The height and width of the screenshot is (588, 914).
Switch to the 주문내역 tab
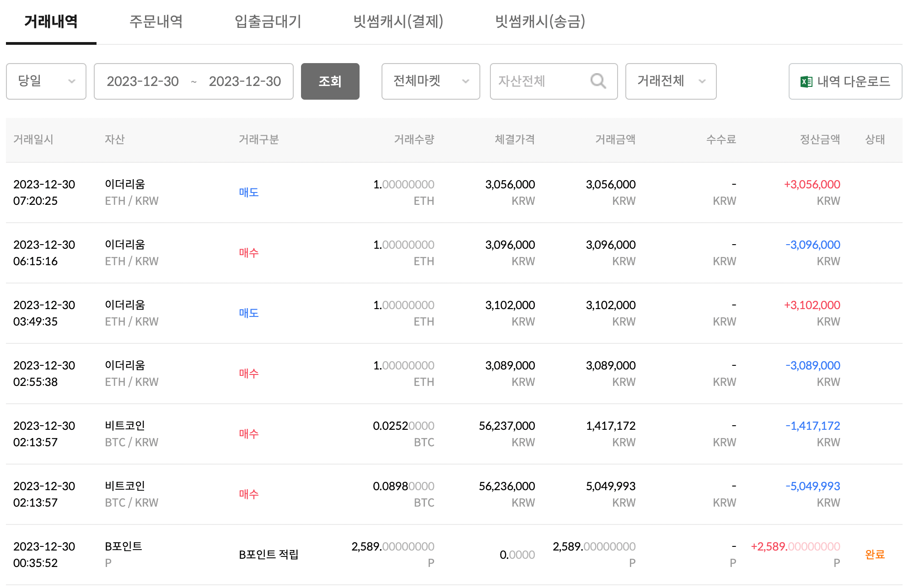[x=156, y=21]
